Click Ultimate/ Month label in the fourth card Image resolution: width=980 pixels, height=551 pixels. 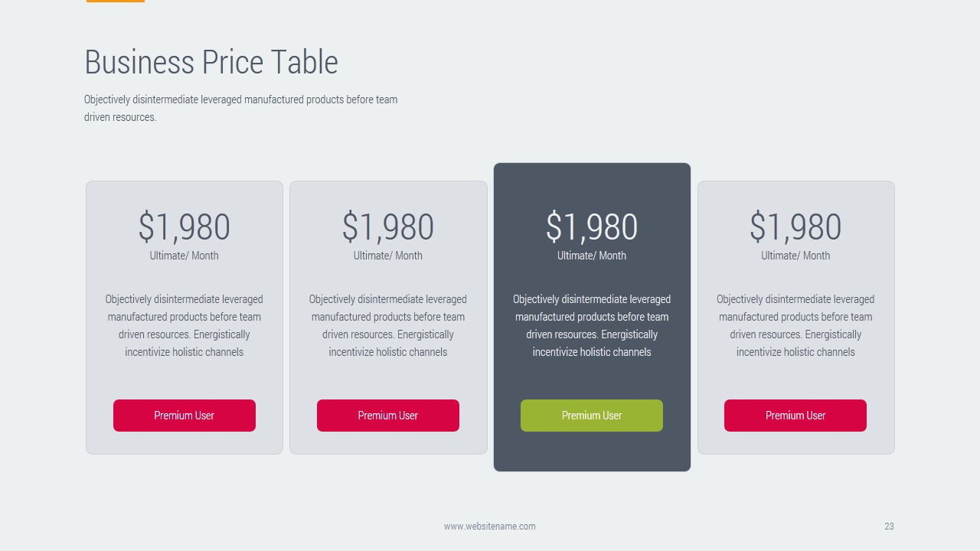tap(795, 256)
